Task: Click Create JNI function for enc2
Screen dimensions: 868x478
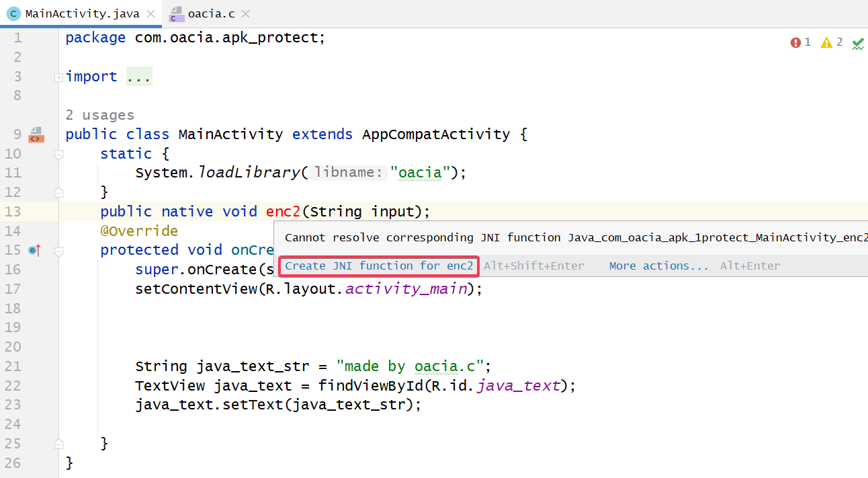Action: [378, 266]
